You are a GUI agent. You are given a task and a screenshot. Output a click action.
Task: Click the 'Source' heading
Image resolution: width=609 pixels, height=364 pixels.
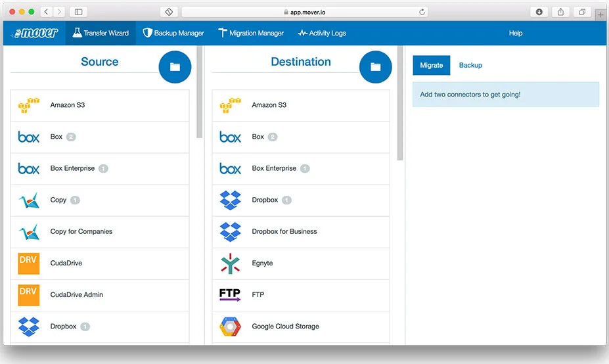[99, 62]
